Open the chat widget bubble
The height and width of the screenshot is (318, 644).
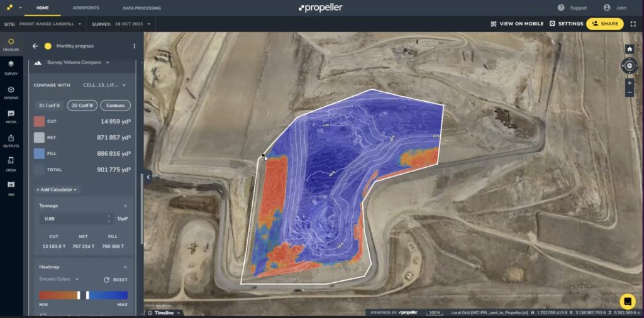(x=628, y=302)
